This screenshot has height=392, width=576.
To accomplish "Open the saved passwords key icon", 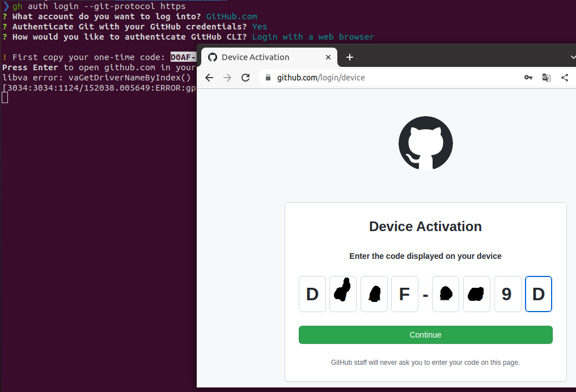I will pyautogui.click(x=528, y=78).
